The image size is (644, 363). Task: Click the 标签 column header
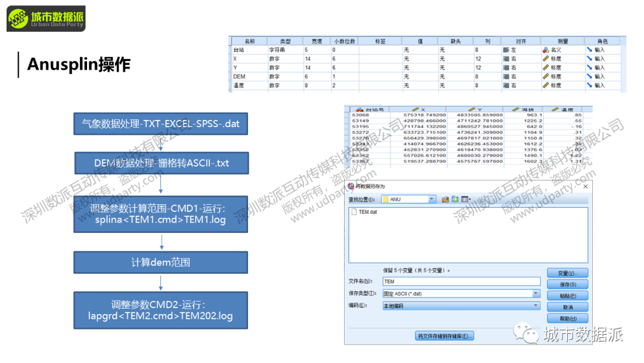pyautogui.click(x=380, y=41)
